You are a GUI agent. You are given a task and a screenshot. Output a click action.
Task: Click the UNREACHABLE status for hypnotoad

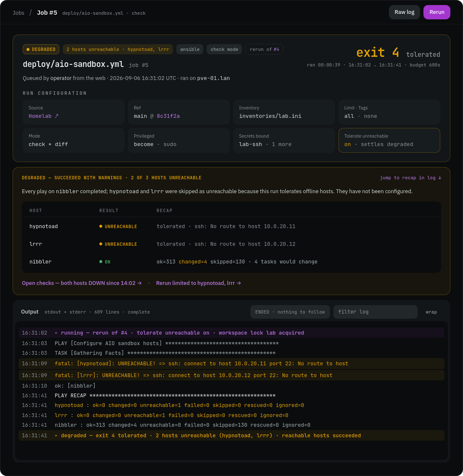coord(118,226)
